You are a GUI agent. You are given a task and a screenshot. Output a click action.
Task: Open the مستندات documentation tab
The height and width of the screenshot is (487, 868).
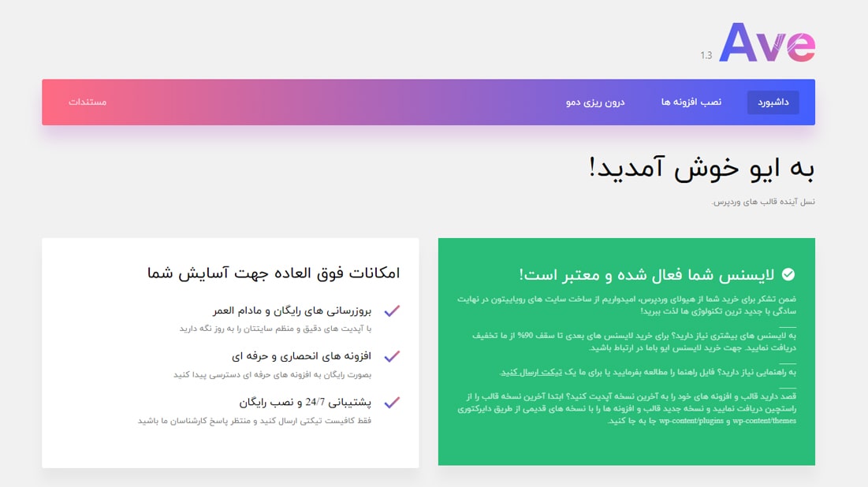click(88, 102)
